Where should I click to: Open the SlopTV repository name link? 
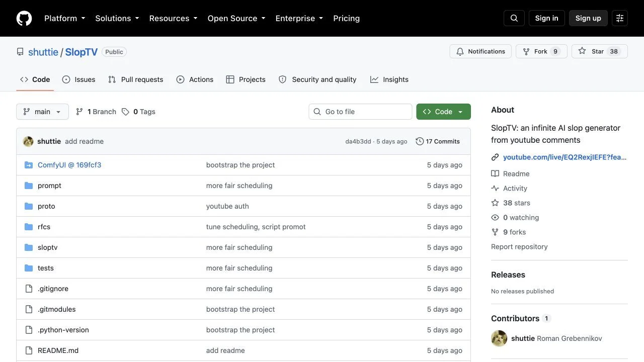pyautogui.click(x=81, y=52)
